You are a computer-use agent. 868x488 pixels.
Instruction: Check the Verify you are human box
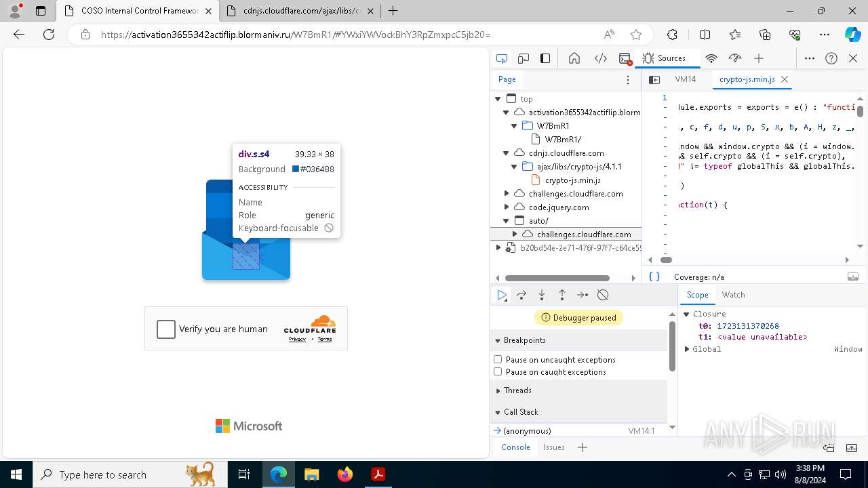166,329
